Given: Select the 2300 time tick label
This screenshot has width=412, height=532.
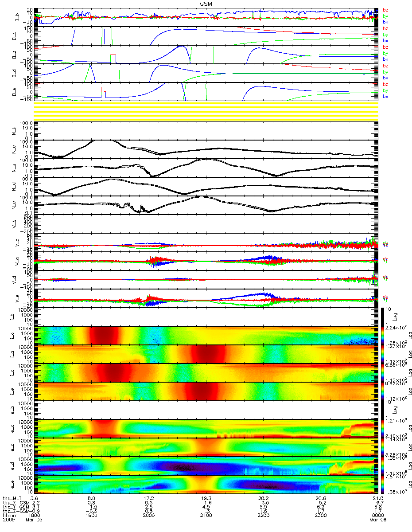Looking at the screenshot, I should click(320, 515).
